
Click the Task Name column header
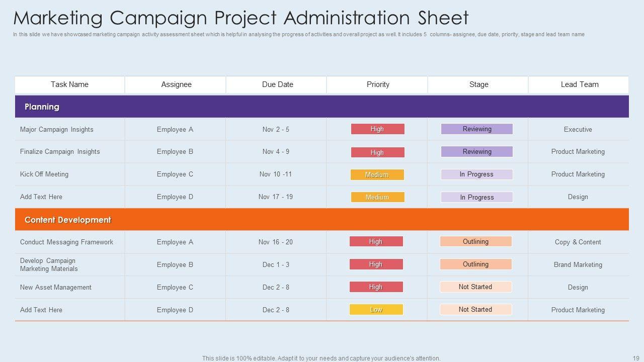pyautogui.click(x=69, y=84)
